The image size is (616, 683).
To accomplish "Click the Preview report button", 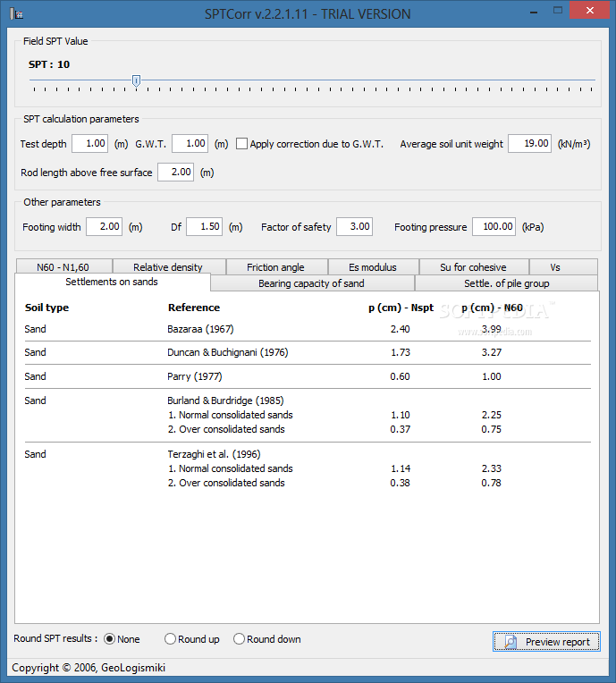I will [546, 642].
